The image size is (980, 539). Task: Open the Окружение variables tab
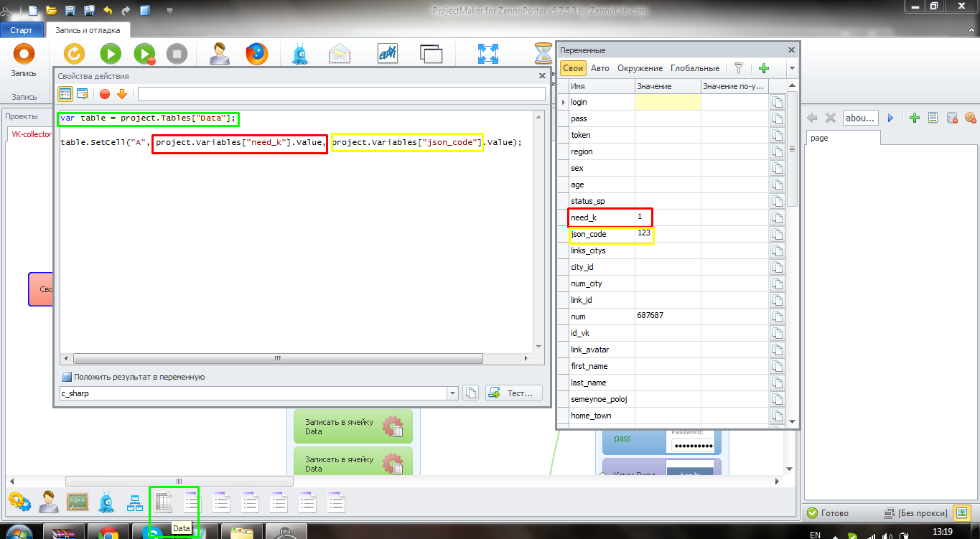tap(640, 68)
